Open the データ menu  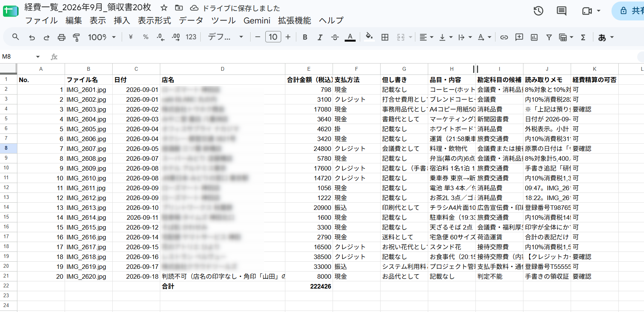pos(191,20)
